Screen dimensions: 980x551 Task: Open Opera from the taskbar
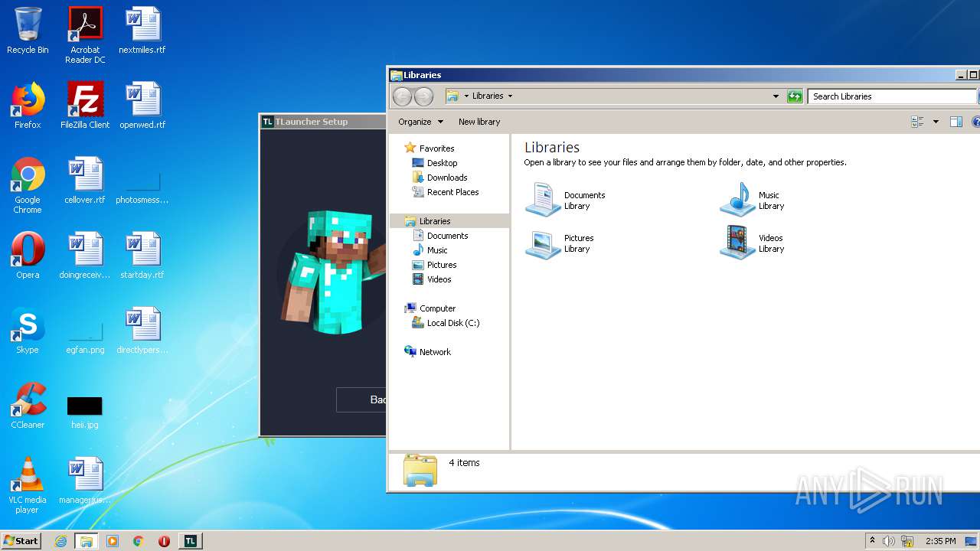coord(164,541)
